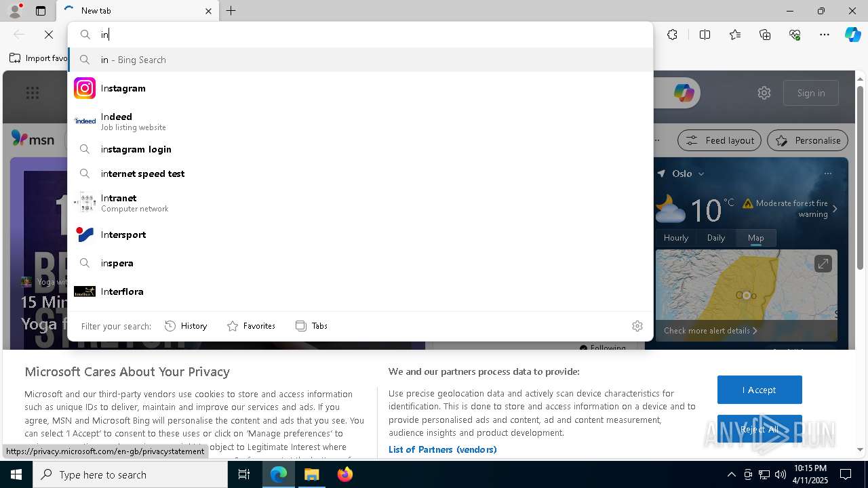Open the profile icon in title bar
The height and width of the screenshot is (488, 868).
coord(15,11)
